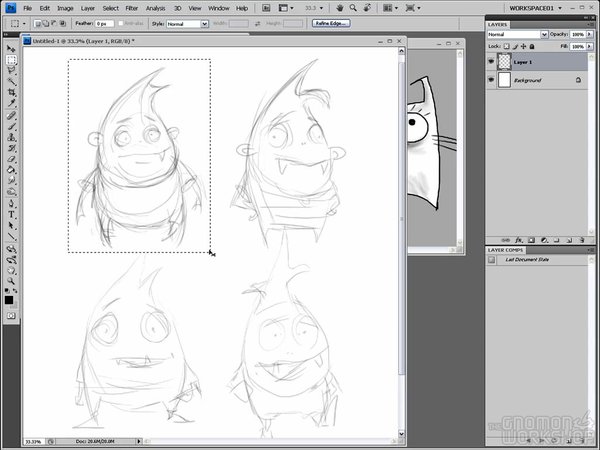The image size is (600, 450).
Task: Hide Layer 1 using eye icon
Action: 491,62
